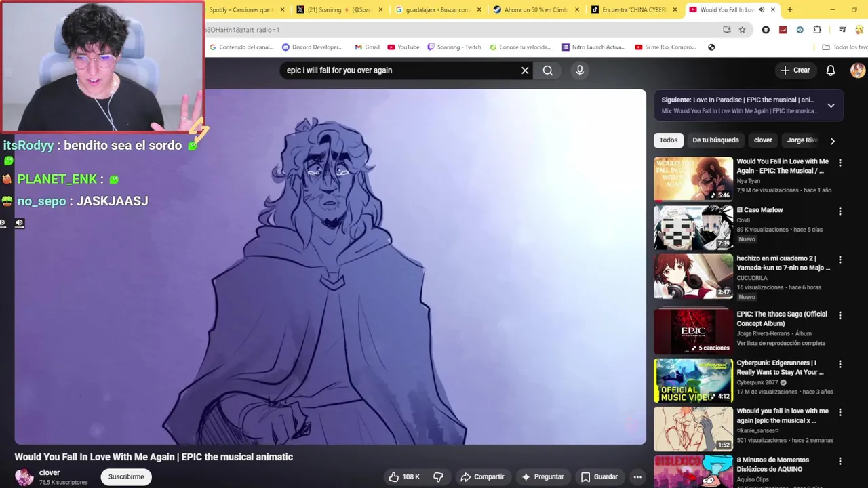868x488 pixels.
Task: Open a new browser tab
Action: (789, 9)
